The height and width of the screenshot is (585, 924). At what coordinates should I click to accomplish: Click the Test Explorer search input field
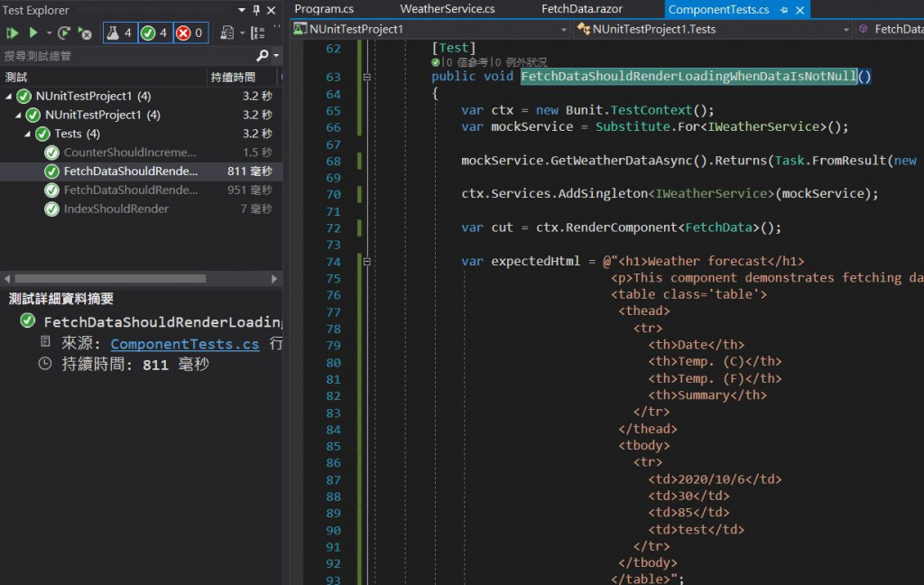click(126, 56)
